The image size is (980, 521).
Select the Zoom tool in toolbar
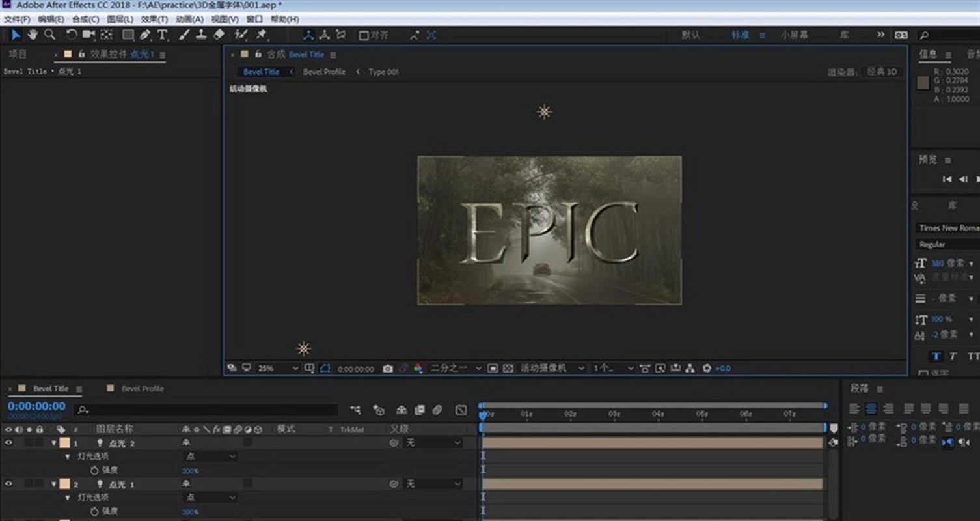[49, 35]
